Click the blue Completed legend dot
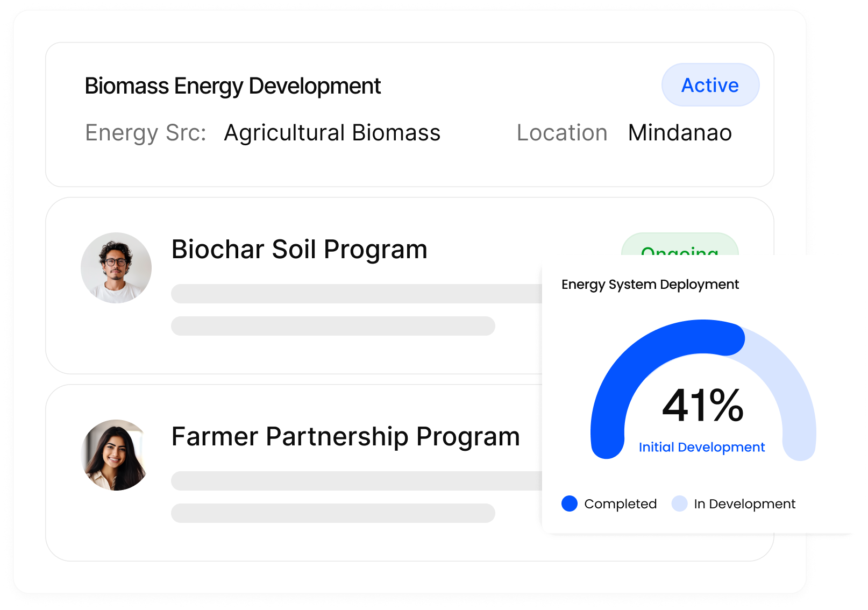Viewport: 868px width, 610px height. click(568, 504)
